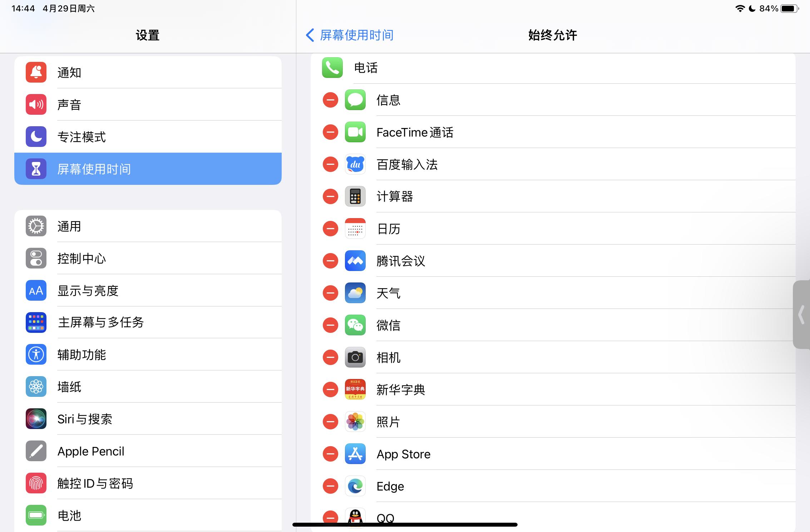Remove QQ from always allowed apps
This screenshot has width=810, height=532.
click(330, 517)
